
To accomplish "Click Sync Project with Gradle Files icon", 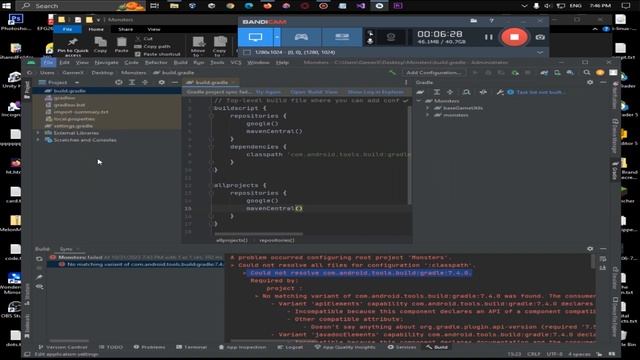I will 544,73.
